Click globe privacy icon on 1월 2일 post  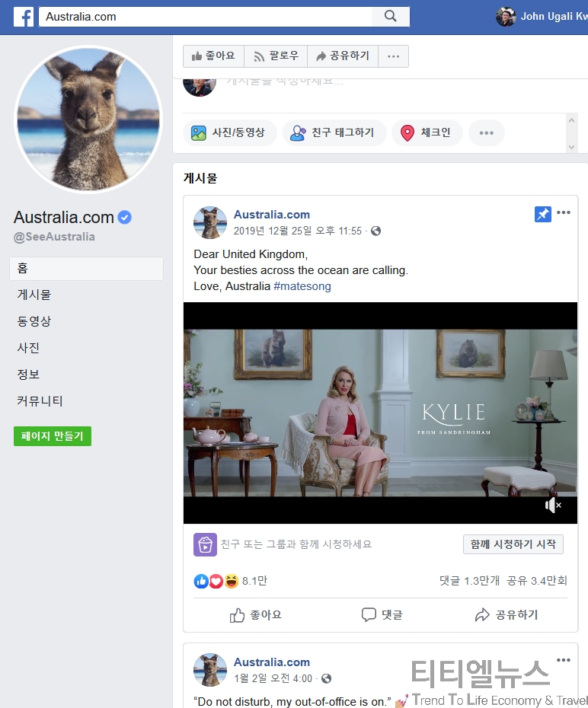point(326,678)
